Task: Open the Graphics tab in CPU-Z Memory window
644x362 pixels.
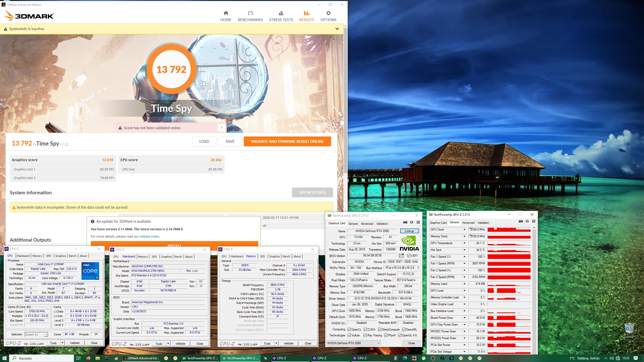Action: point(274,256)
